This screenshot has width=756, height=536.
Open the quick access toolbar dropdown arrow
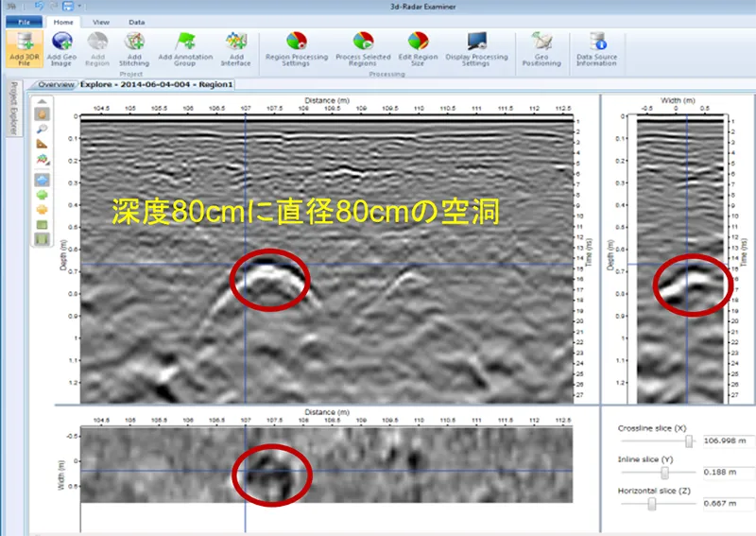coord(81,6)
